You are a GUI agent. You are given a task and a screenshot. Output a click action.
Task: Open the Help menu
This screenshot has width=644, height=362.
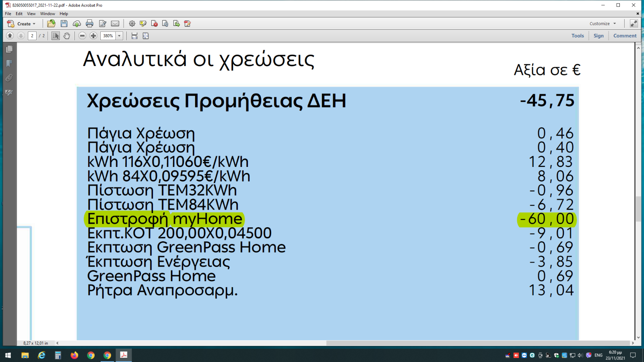64,14
